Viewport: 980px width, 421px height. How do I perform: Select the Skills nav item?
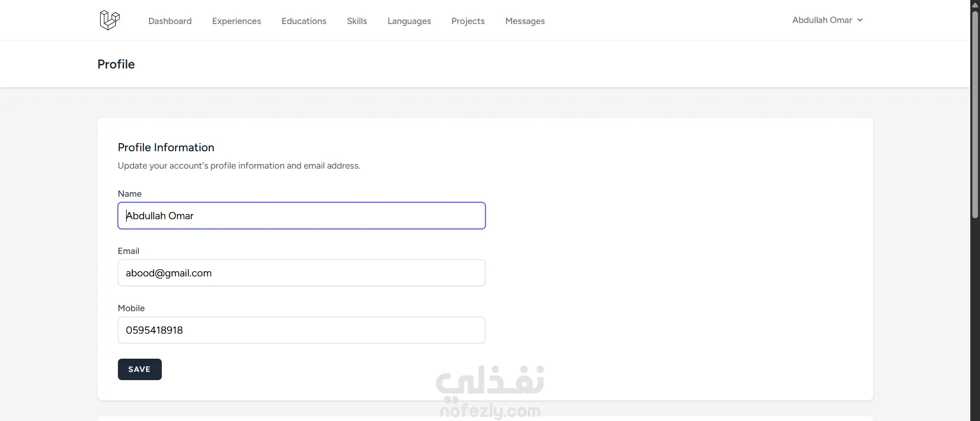(x=357, y=21)
